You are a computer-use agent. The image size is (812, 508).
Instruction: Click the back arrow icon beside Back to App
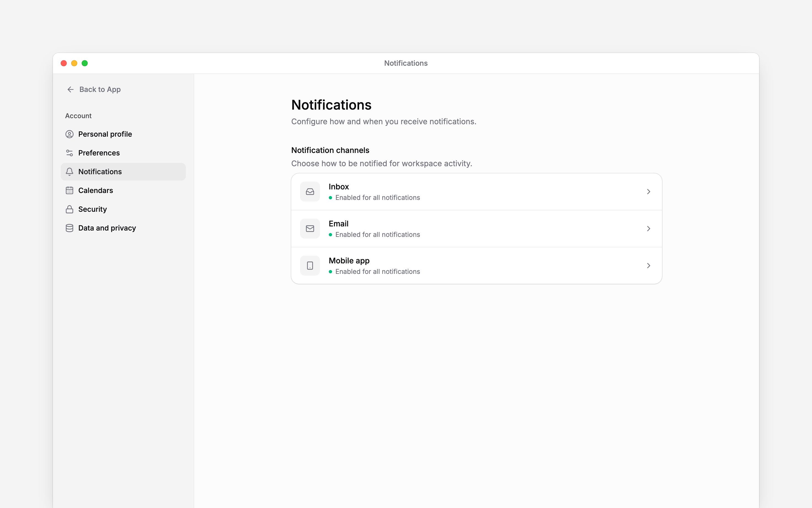pyautogui.click(x=70, y=89)
